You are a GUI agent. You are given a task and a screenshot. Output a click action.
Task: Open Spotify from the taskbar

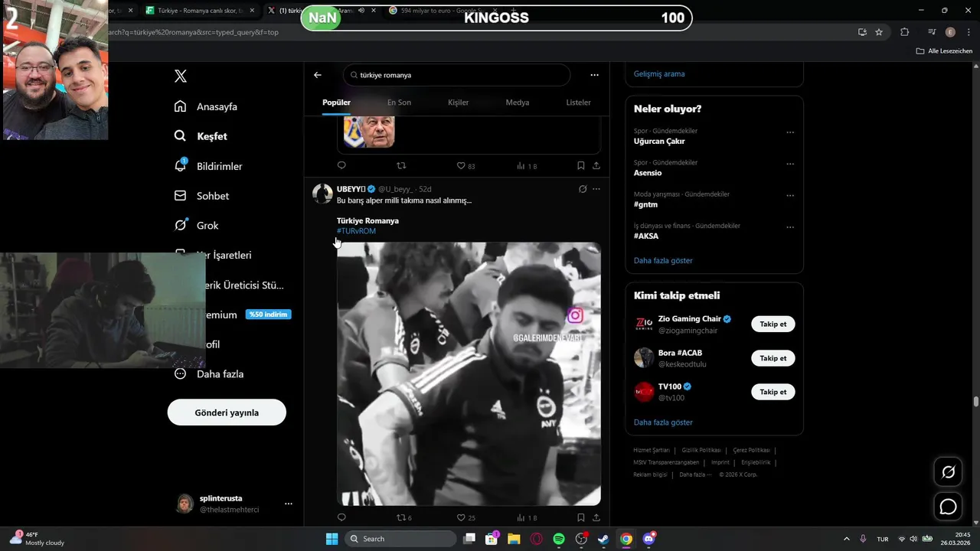coord(559,539)
